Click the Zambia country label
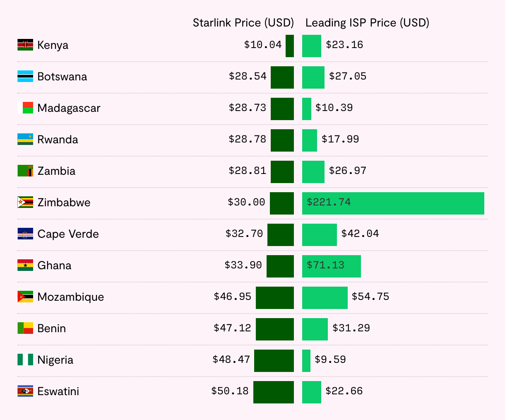The width and height of the screenshot is (505, 420). click(x=56, y=171)
